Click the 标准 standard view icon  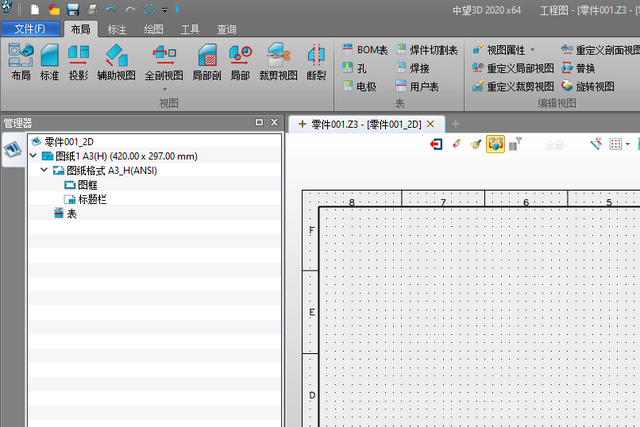(49, 61)
